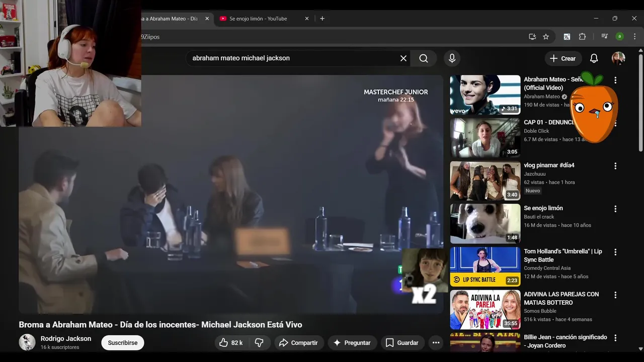Open Chrome media controls icon
Viewport: 644px width, 362px height.
[x=604, y=37]
